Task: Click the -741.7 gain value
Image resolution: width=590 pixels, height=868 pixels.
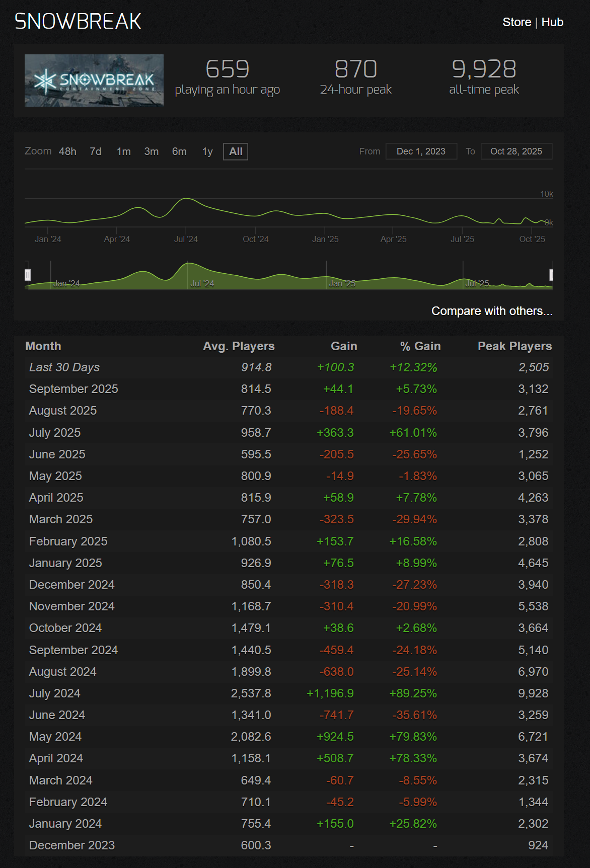Action: (337, 715)
